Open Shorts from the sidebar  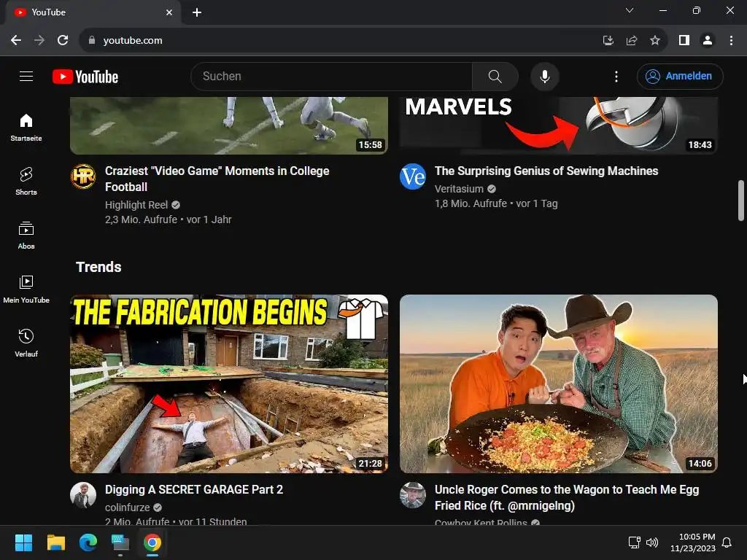tap(26, 182)
